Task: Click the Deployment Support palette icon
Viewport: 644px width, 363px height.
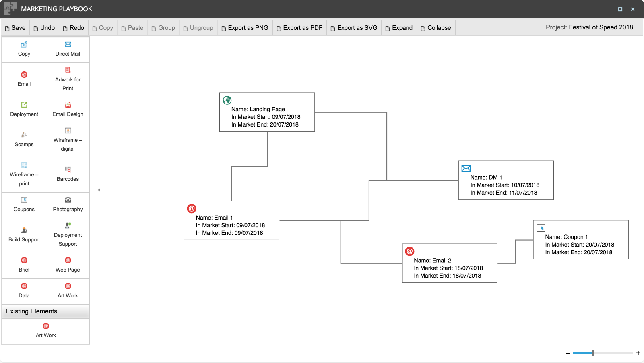Action: point(68,226)
